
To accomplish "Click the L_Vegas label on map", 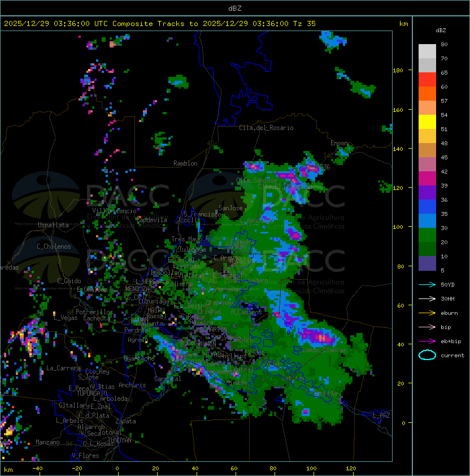I will tap(66, 318).
